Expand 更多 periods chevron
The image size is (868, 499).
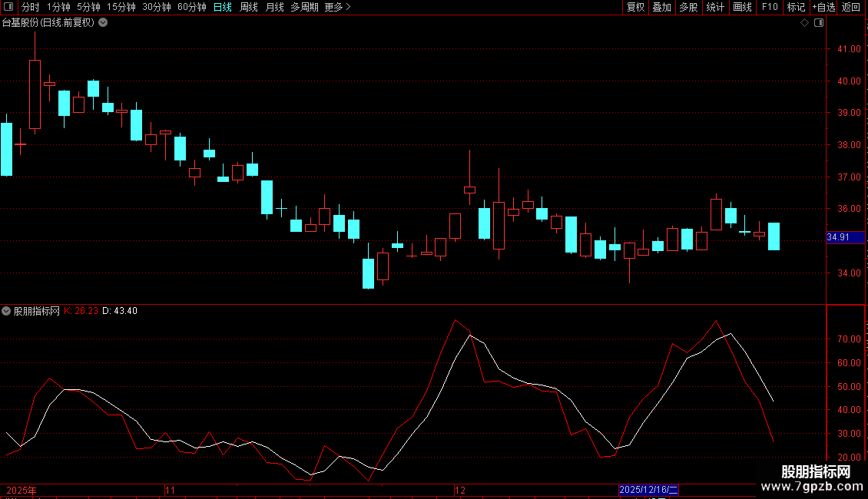tap(348, 7)
